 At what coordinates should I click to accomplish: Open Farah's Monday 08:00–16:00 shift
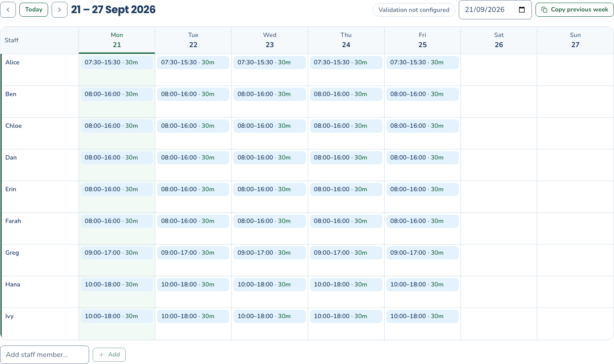tap(117, 221)
